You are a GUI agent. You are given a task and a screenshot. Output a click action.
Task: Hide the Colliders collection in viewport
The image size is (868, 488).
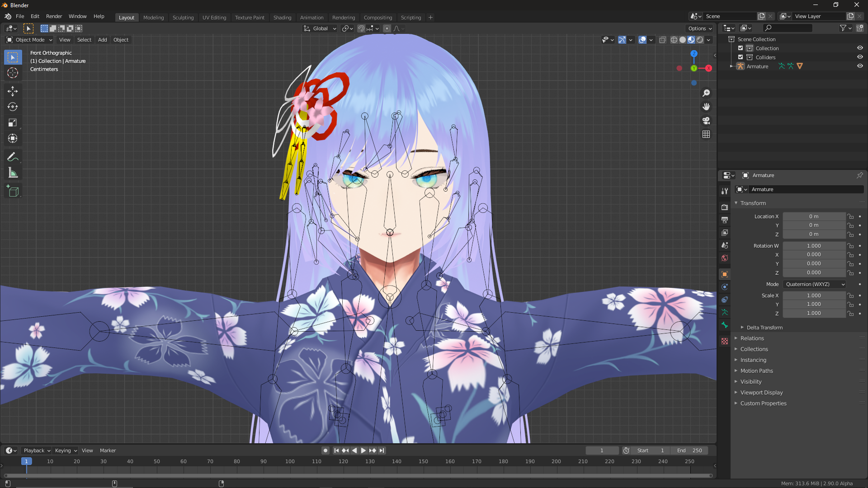point(860,57)
